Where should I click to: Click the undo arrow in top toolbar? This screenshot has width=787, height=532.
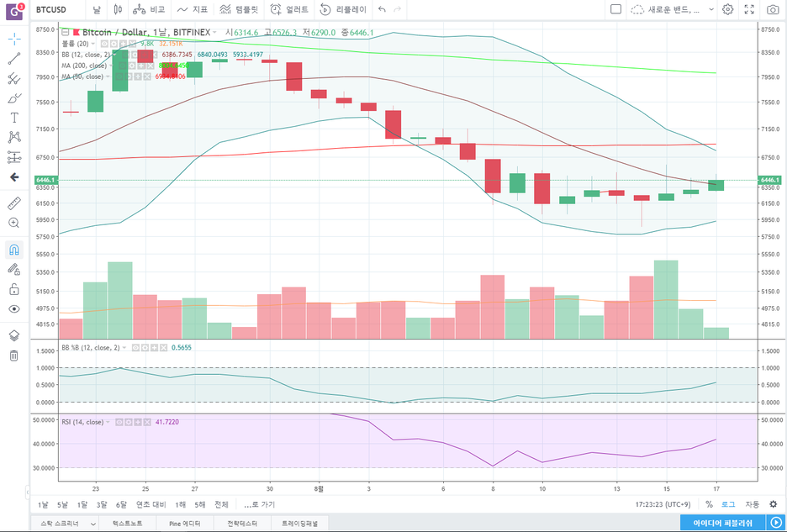pyautogui.click(x=382, y=9)
